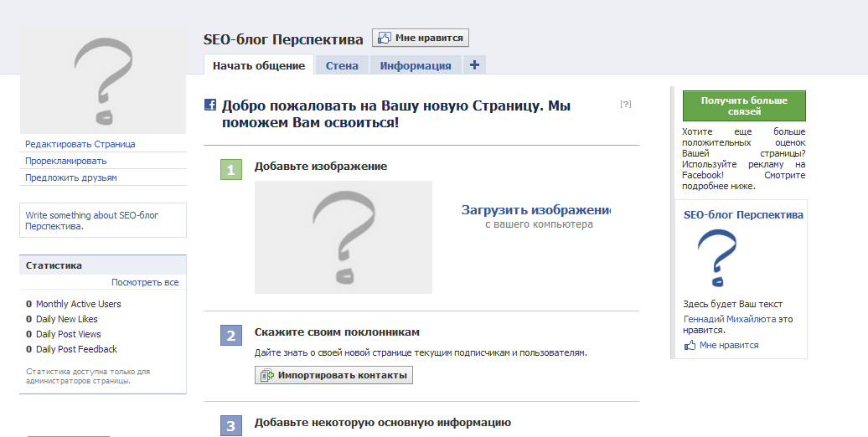Open the "Информация" tab

click(416, 65)
